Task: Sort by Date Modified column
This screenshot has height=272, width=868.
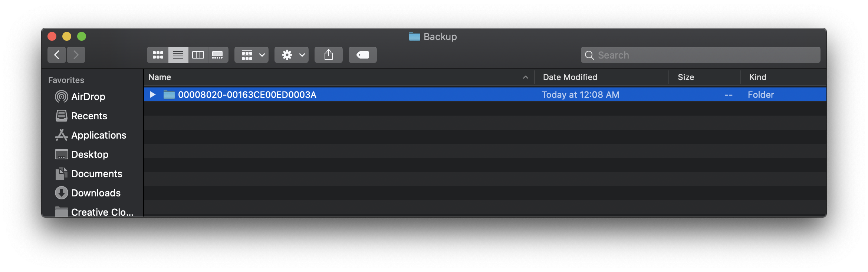Action: pos(570,77)
